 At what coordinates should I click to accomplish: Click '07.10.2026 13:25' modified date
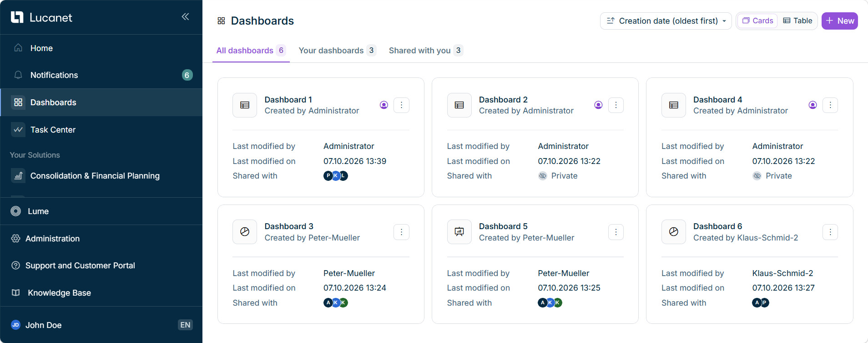(569, 288)
